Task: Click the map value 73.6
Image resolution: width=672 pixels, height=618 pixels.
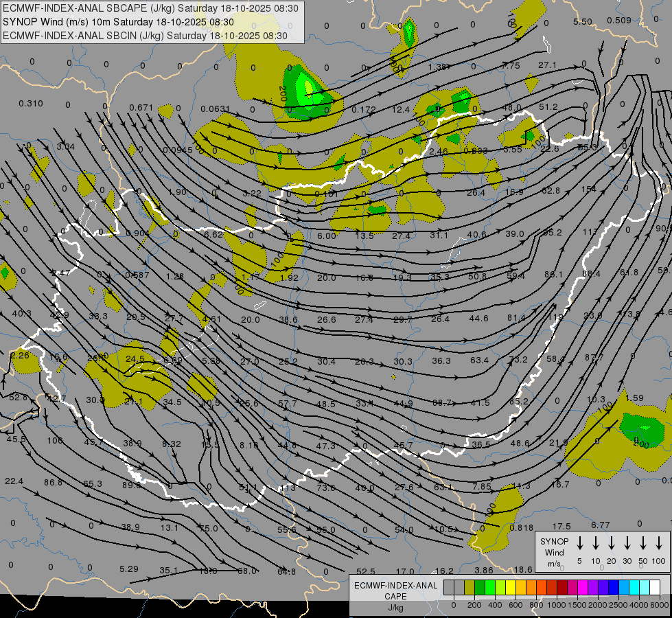Action: (326, 488)
